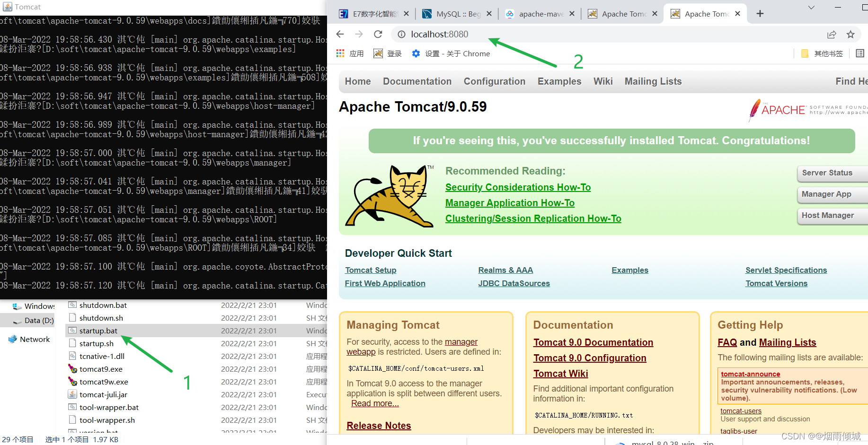Open the 登录 bookmark

click(388, 53)
